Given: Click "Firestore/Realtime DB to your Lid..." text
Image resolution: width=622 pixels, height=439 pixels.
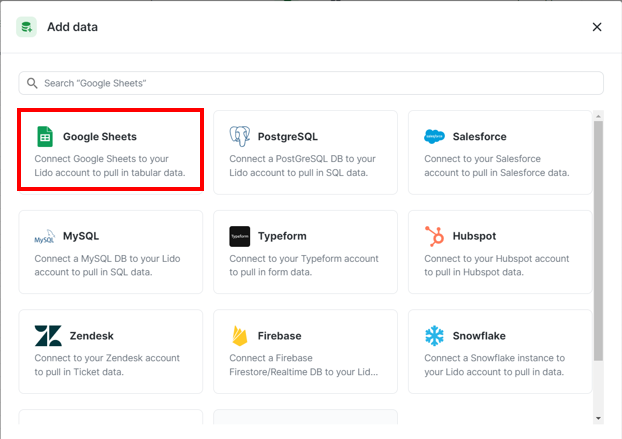Looking at the screenshot, I should 303,372.
